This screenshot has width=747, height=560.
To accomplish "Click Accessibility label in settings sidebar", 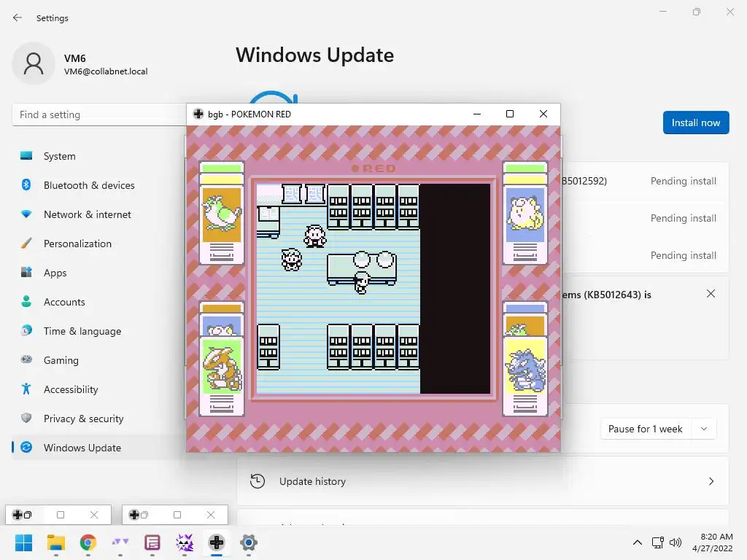I will click(71, 389).
